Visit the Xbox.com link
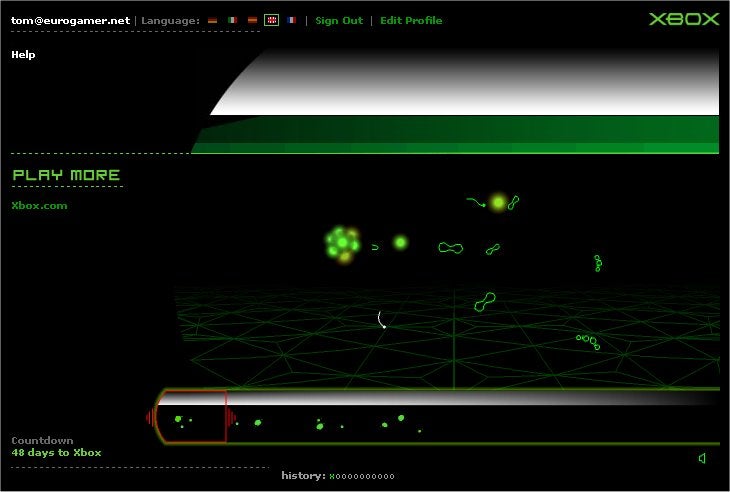 39,206
